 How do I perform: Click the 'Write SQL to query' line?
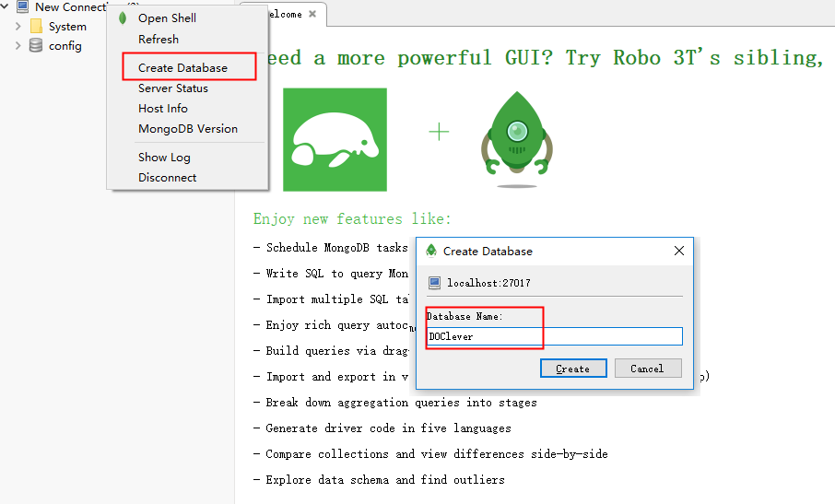pos(331,274)
